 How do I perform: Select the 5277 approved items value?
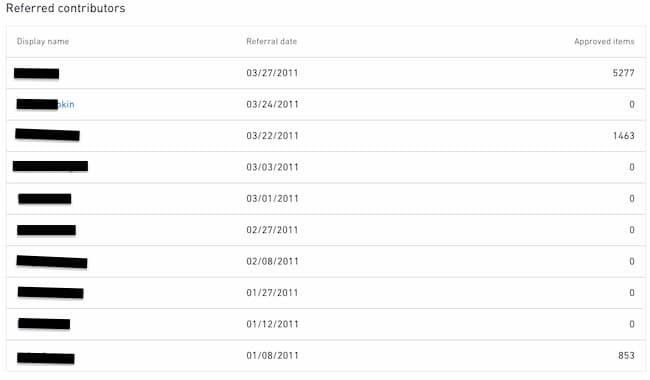(623, 73)
